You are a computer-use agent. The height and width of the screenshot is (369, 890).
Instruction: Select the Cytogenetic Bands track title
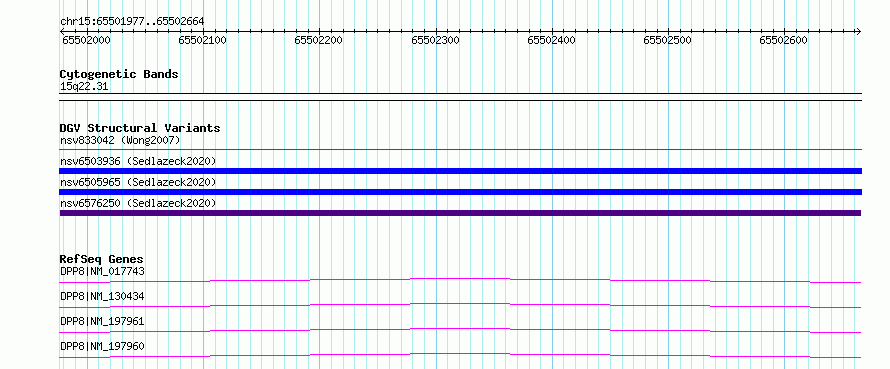119,74
